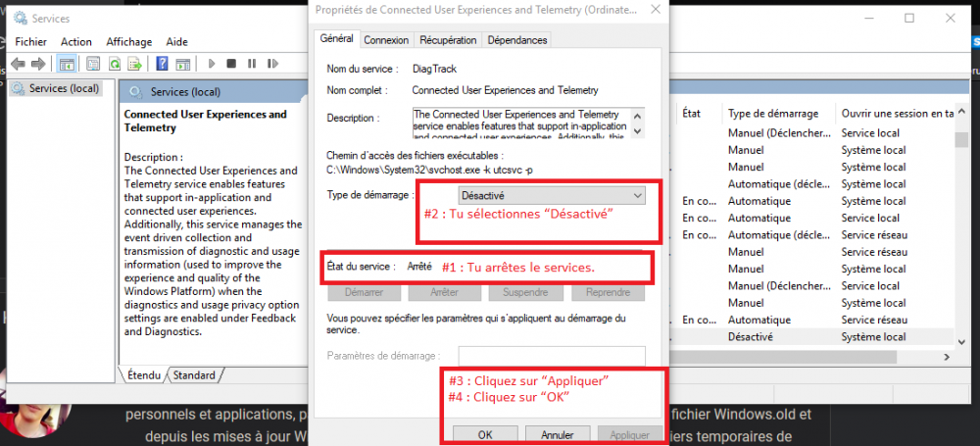Click the gear icon in Services title bar
The image size is (980, 446).
coord(20,19)
